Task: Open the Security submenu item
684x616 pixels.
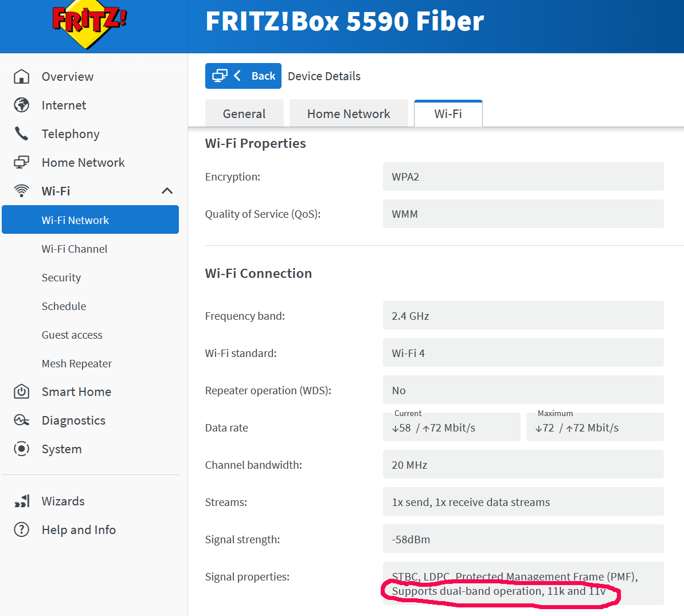Action: (61, 278)
